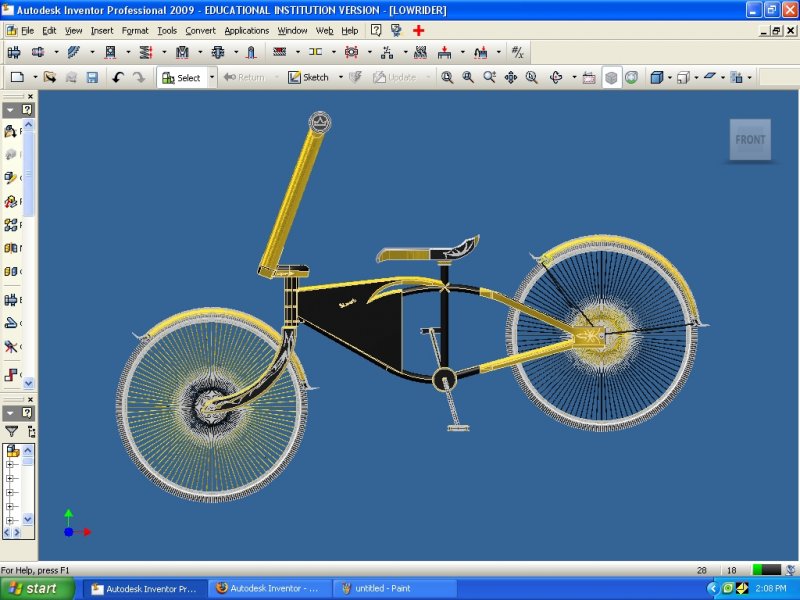Open the browser filter funnel icon
Screen dimensions: 800x600
click(12, 431)
